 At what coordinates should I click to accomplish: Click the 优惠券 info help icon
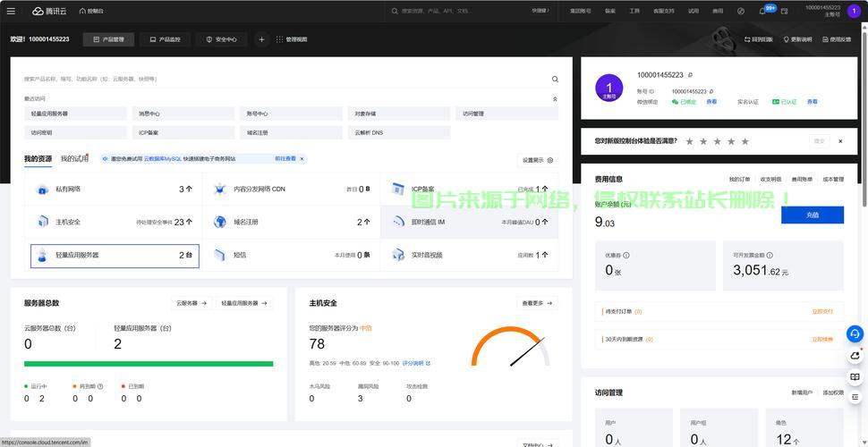tap(626, 256)
